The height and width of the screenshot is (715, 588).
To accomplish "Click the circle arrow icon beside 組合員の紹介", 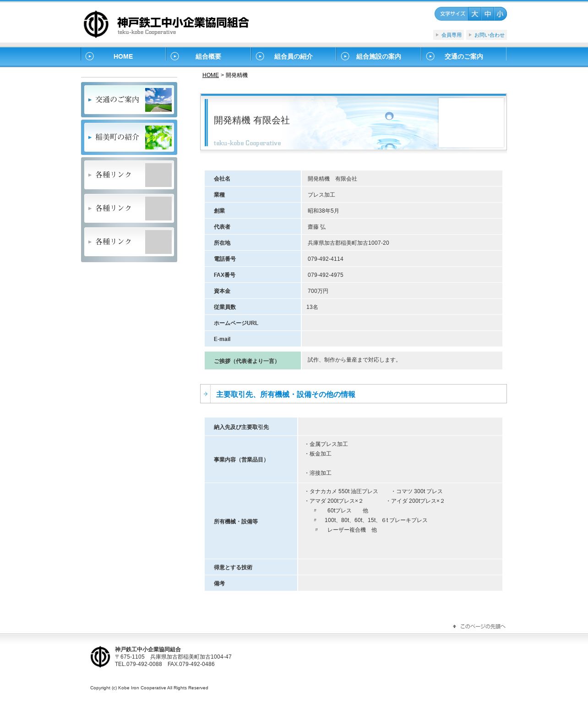I will click(260, 56).
